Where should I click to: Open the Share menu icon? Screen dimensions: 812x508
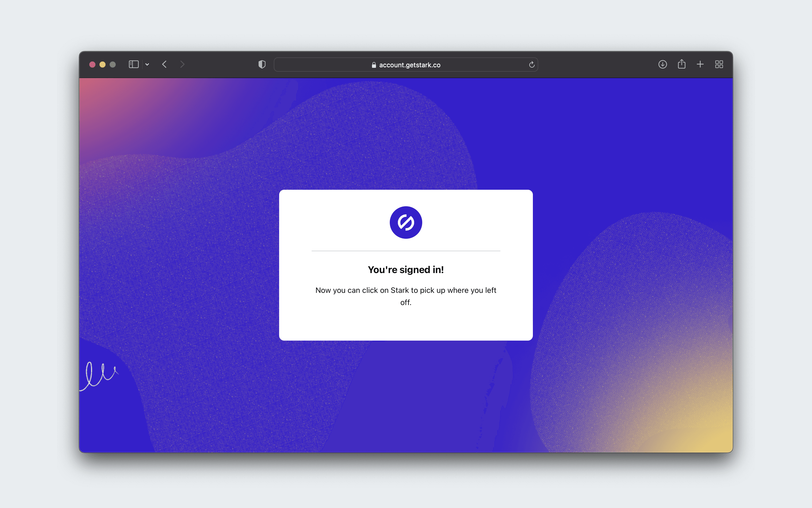coord(682,64)
